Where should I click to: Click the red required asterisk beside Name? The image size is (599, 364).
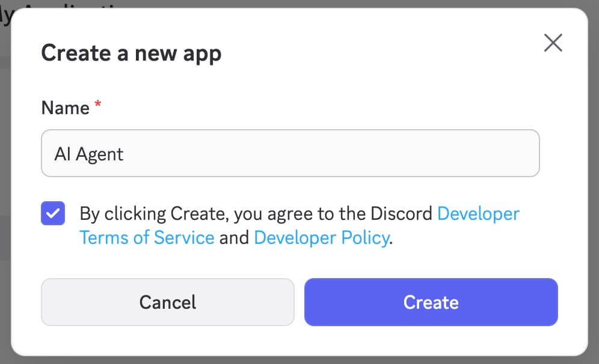click(x=98, y=106)
